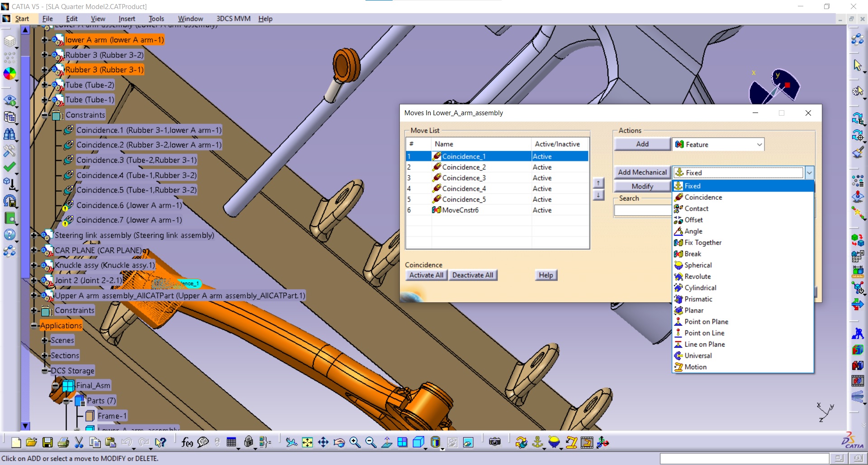
Task: Activate the Fly mode airplane icon
Action: pos(292,443)
